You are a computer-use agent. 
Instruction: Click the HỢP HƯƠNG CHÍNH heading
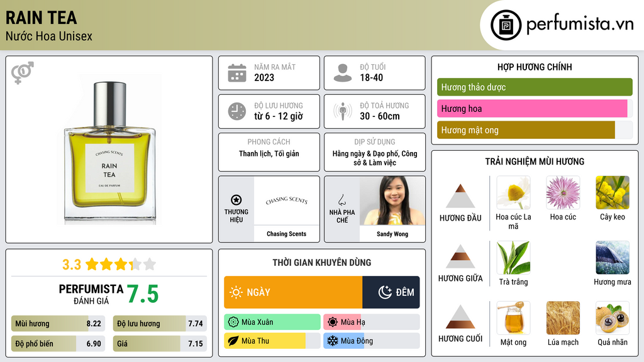point(535,67)
